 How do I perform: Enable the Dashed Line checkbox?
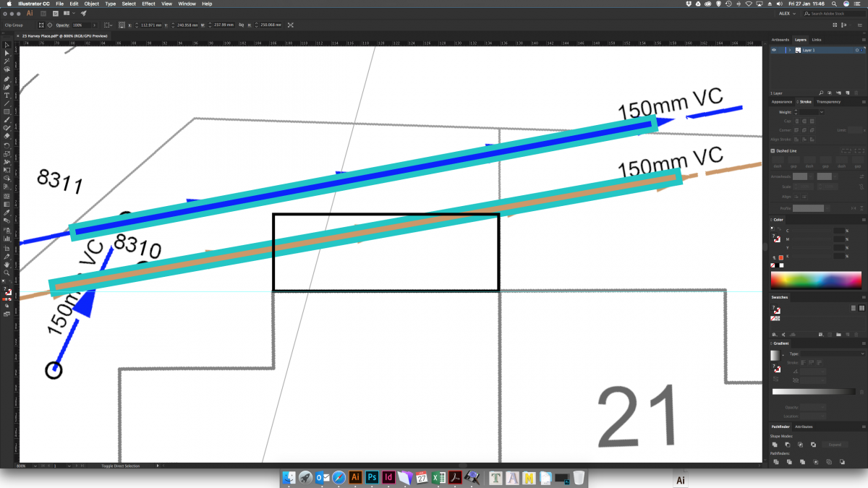click(x=773, y=151)
